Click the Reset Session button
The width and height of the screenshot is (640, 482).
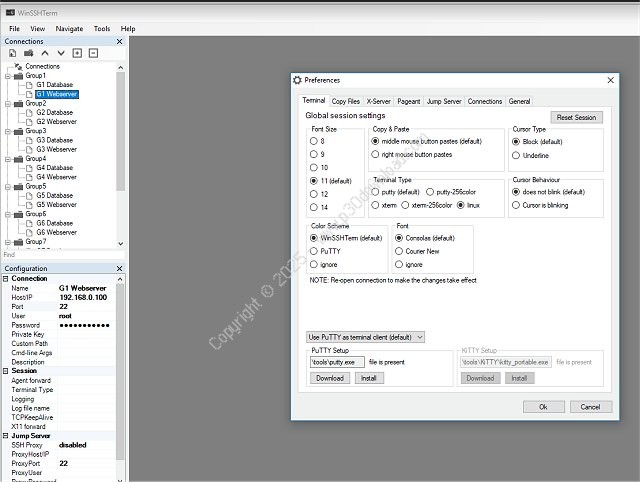coord(576,118)
